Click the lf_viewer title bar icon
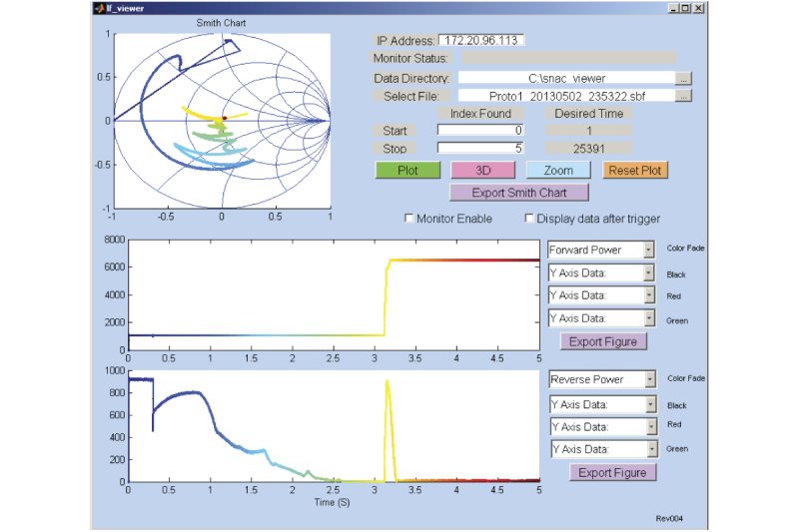This screenshot has width=799, height=532. [98, 8]
